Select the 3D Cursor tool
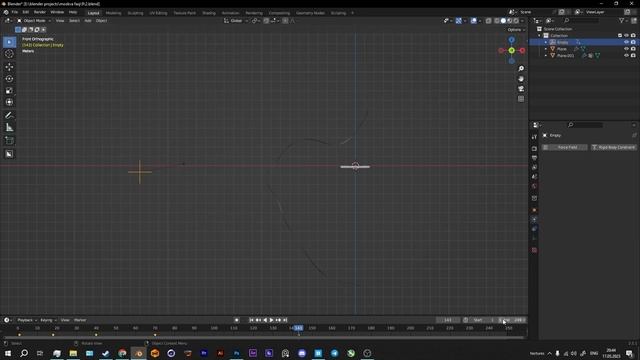The width and height of the screenshot is (640, 360). click(x=9, y=54)
